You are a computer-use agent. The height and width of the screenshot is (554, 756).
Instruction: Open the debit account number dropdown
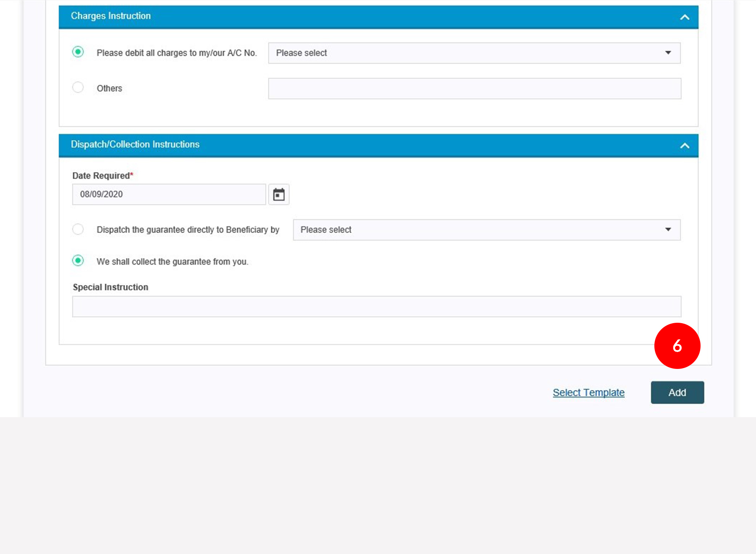point(474,53)
